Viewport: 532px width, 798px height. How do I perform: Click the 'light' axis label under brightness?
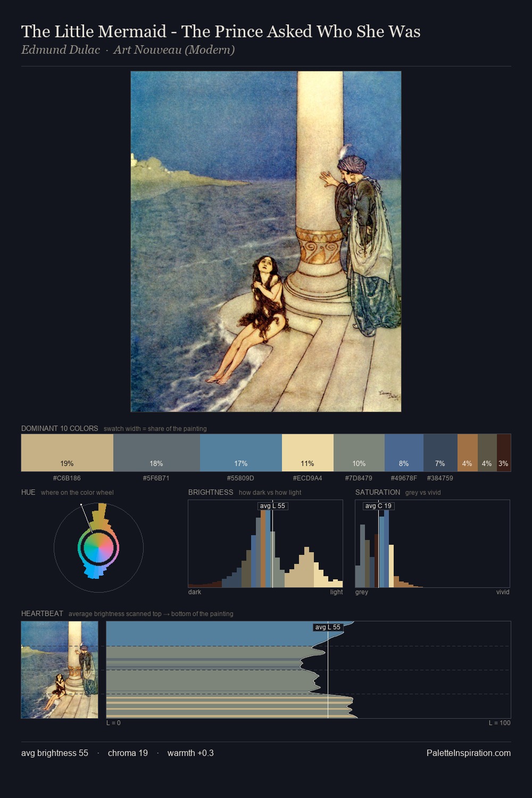tap(337, 592)
